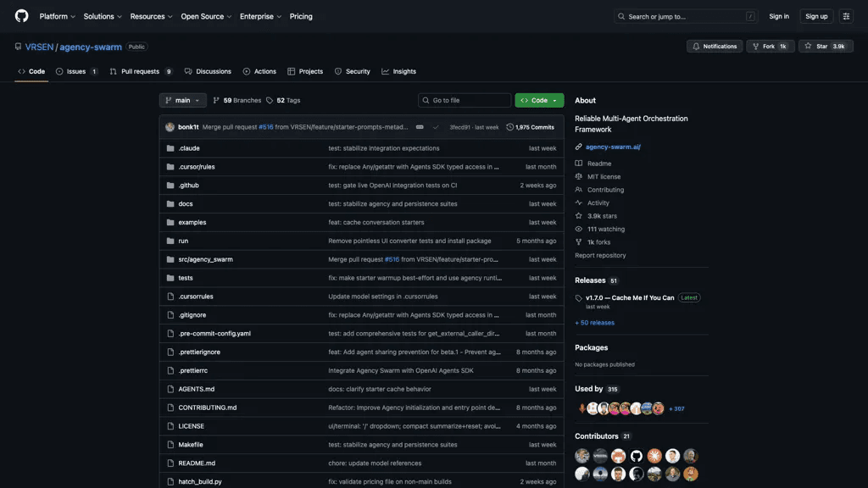Open the agency-swarm repository name link
Screen dimensions: 868x488
[90, 47]
